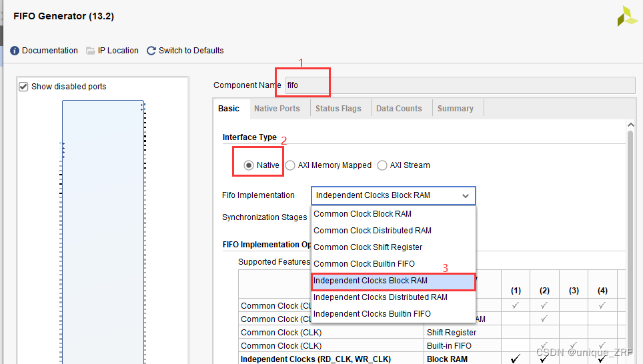Switch to the Native Ports tab
Image resolution: width=643 pixels, height=364 pixels.
coord(277,109)
